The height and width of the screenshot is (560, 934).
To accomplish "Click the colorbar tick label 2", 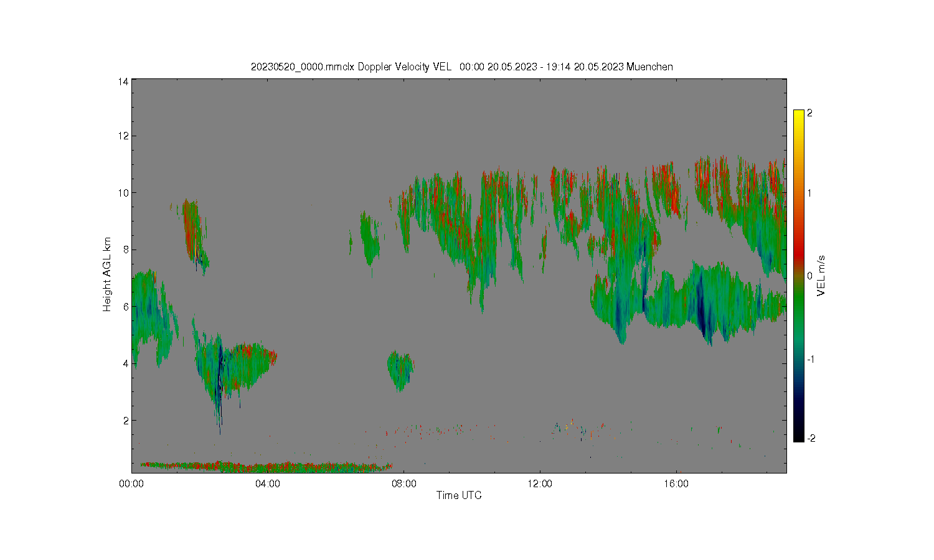I will [x=809, y=113].
